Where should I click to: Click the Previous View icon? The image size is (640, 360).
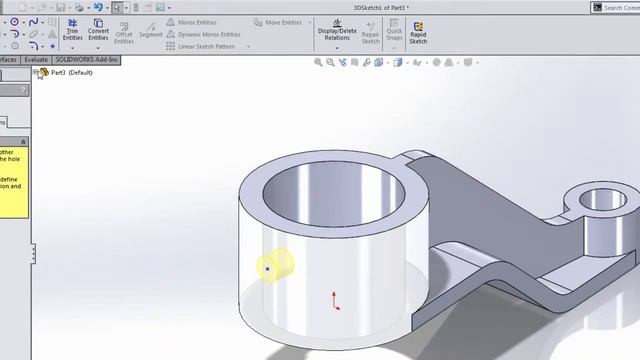click(342, 62)
